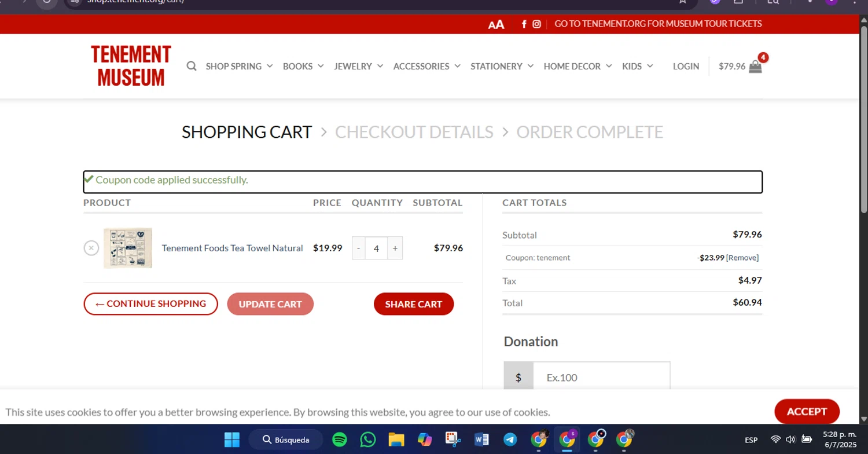Click the Donation heading
This screenshot has height=454, width=868.
(531, 342)
